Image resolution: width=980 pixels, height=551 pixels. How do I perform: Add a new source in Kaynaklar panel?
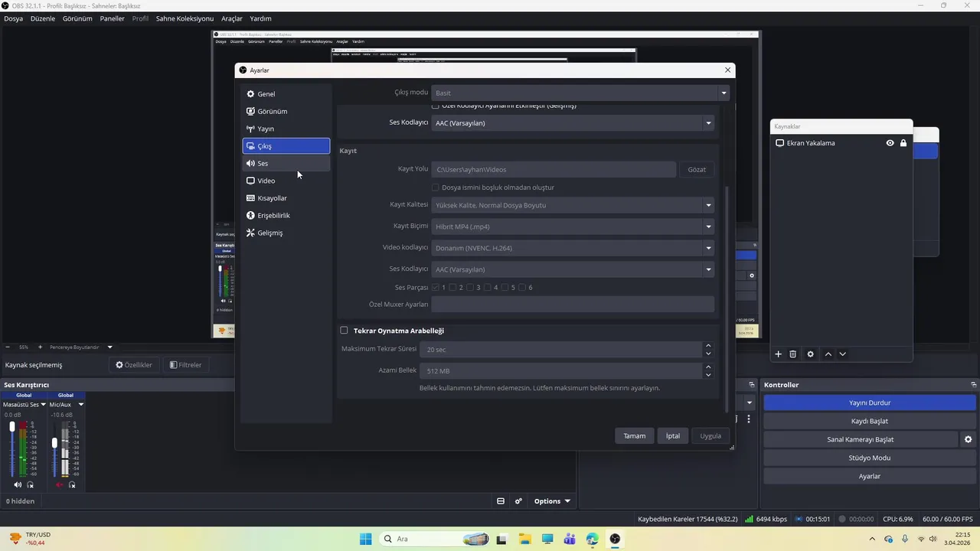(x=779, y=354)
